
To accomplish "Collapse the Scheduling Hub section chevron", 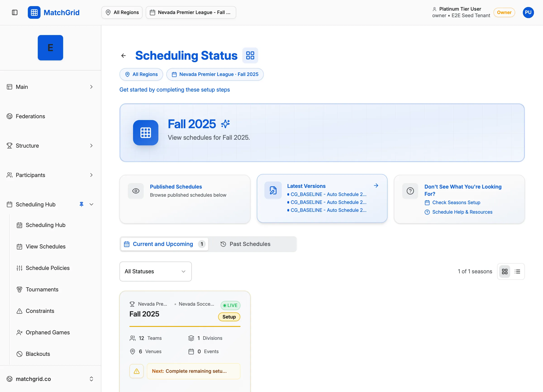I will pyautogui.click(x=91, y=204).
